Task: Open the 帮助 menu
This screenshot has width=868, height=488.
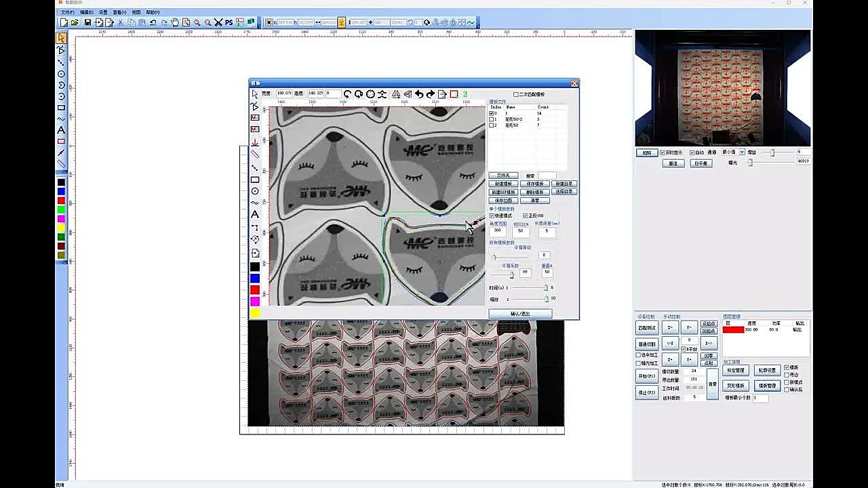Action: click(x=153, y=12)
